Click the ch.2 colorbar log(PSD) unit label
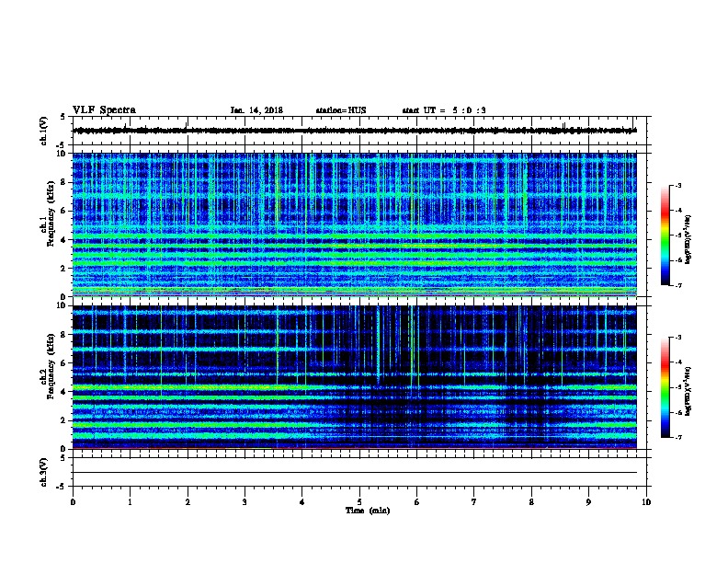The height and width of the screenshot is (563, 728). (x=688, y=392)
